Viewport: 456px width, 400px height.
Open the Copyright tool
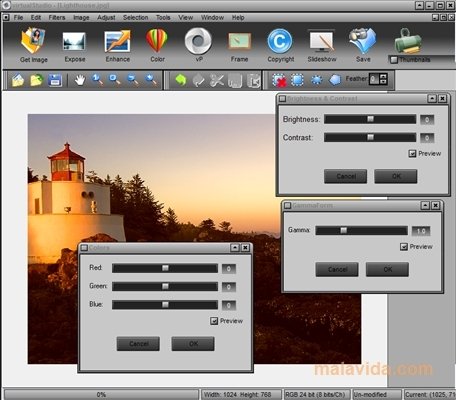coord(280,45)
